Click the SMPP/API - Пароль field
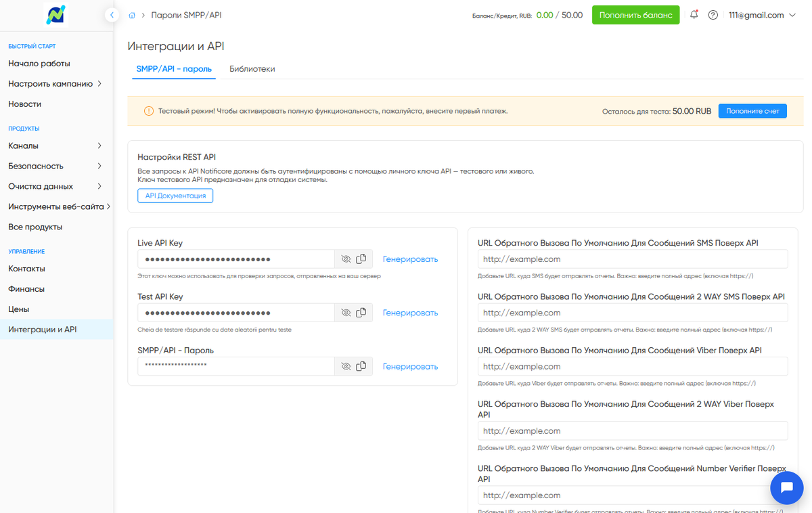 pyautogui.click(x=236, y=366)
